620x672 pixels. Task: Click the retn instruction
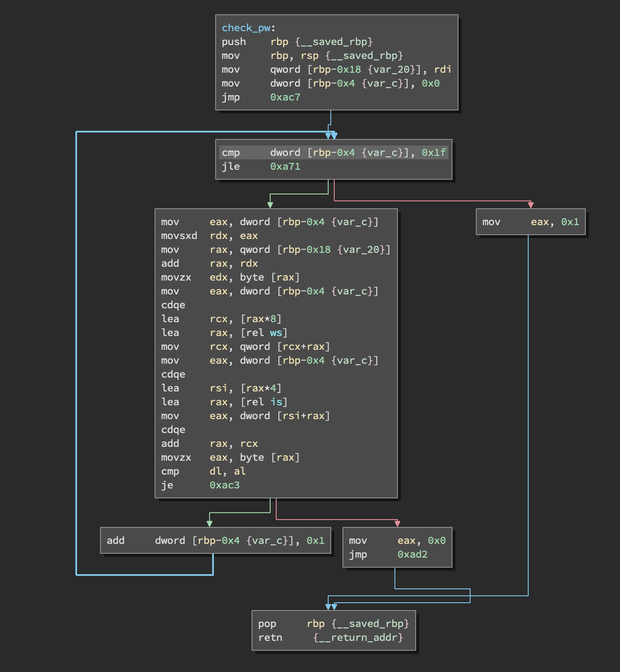pos(270,637)
